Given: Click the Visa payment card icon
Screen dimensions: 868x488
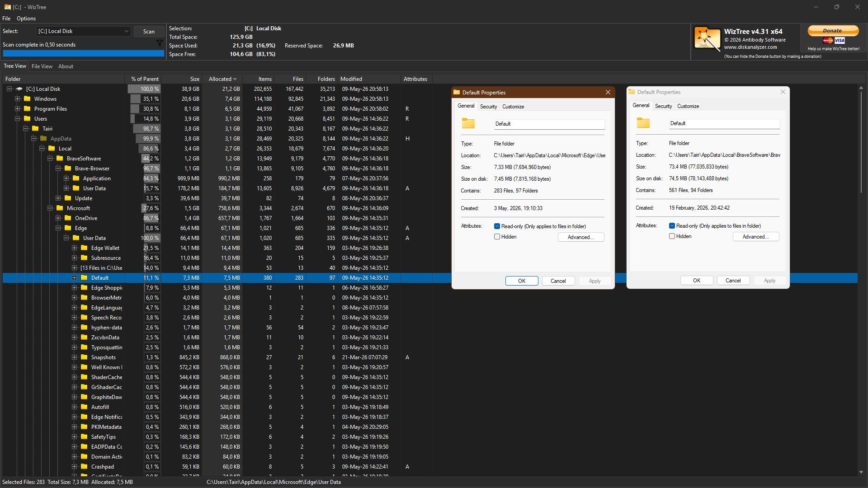Looking at the screenshot, I should (x=840, y=41).
